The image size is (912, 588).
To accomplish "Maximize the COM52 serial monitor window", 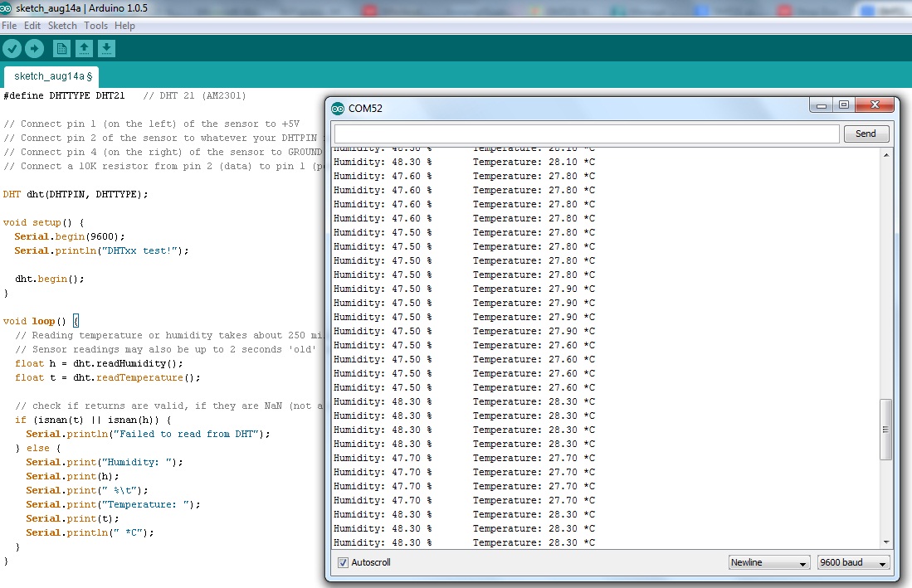I will (844, 105).
